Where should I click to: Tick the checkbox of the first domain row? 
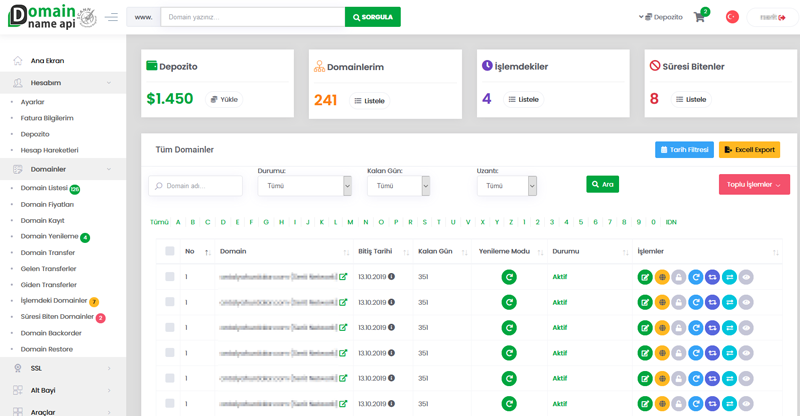(170, 276)
